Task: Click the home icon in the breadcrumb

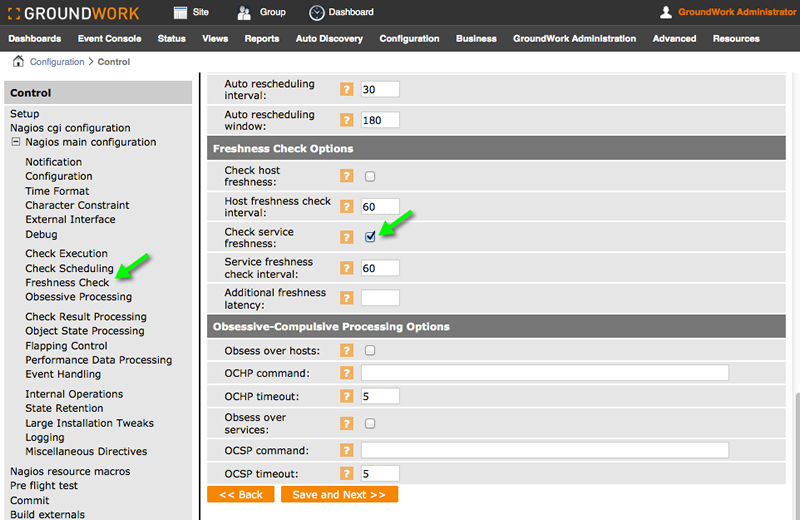Action: (x=18, y=61)
